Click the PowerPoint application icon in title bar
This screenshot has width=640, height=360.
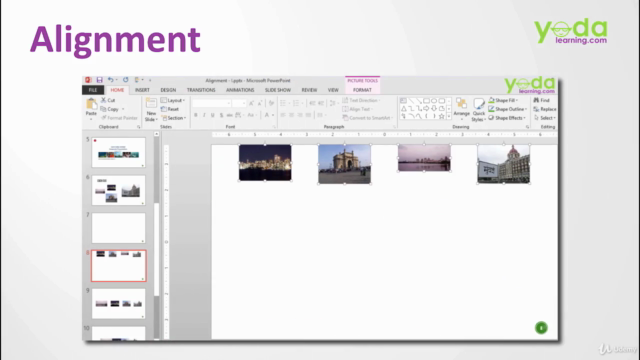pos(88,80)
